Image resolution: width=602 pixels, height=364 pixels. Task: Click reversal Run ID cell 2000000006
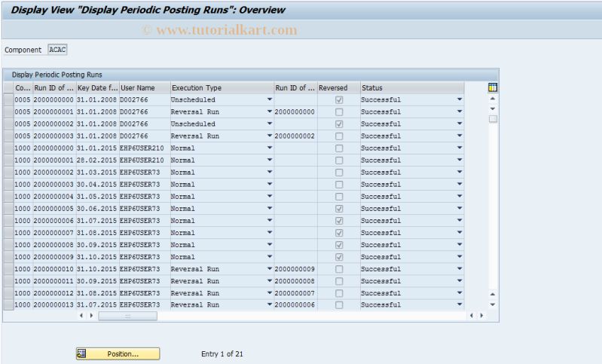click(x=295, y=305)
